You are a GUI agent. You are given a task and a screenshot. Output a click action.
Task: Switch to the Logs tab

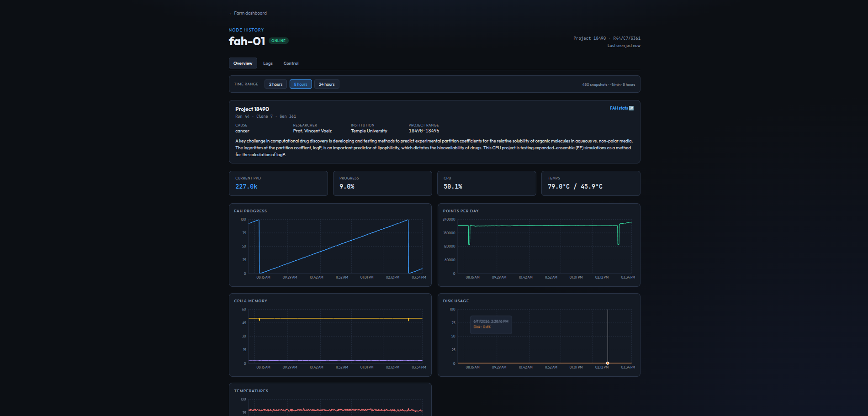(x=268, y=63)
